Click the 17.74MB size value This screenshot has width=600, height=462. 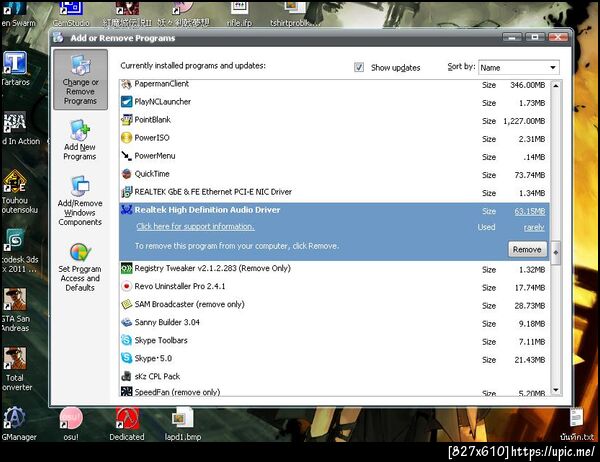click(x=530, y=288)
